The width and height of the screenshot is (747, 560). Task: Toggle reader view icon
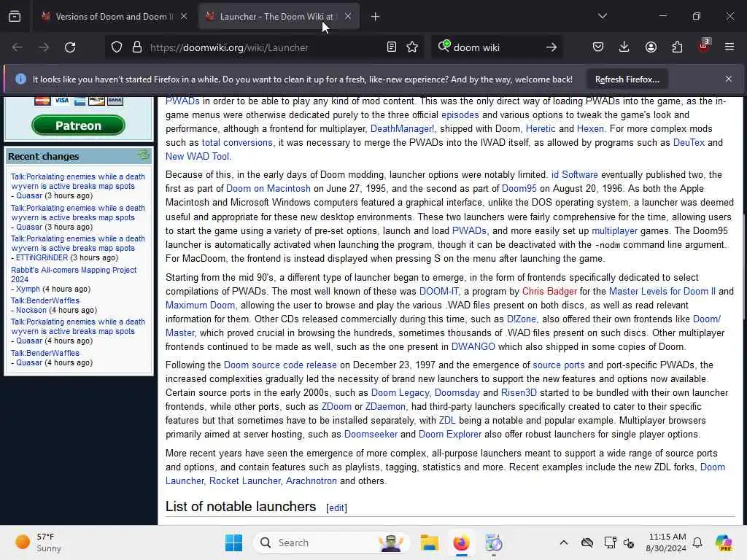(x=392, y=47)
